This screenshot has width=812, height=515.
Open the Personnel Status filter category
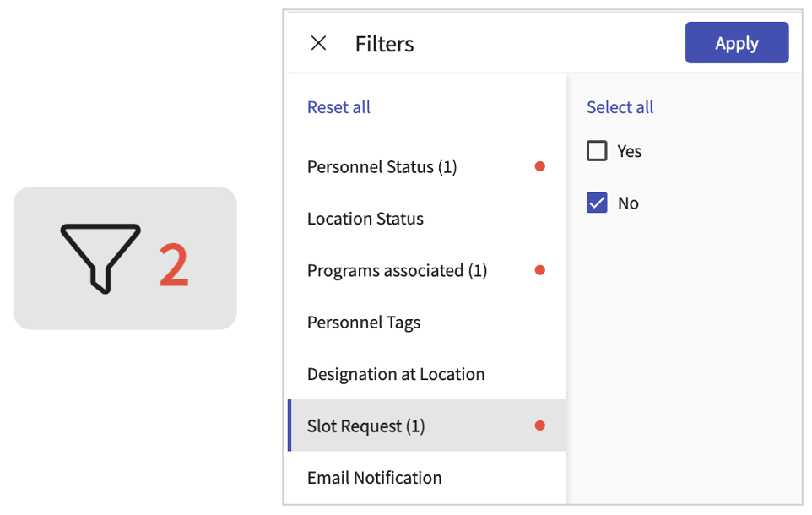point(382,167)
